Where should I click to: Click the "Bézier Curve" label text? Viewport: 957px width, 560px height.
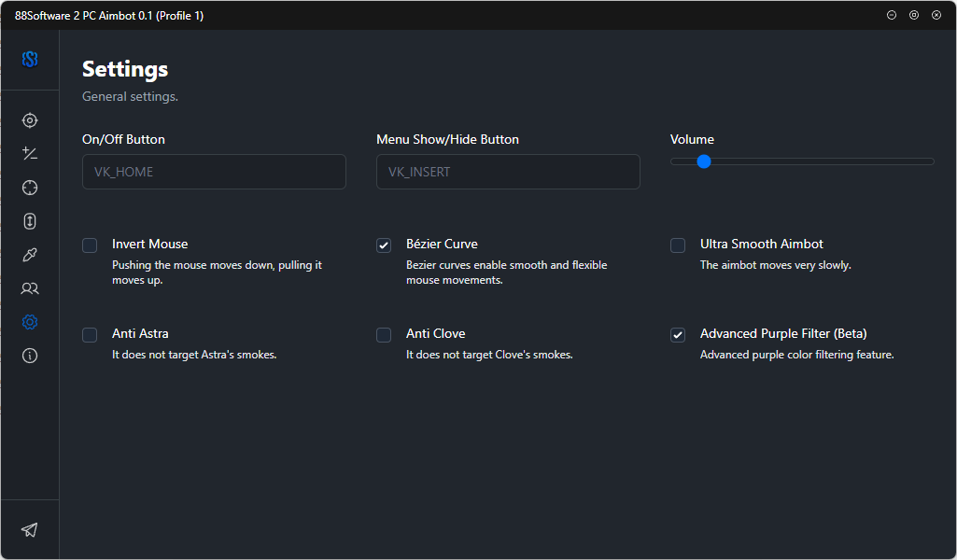coord(442,244)
